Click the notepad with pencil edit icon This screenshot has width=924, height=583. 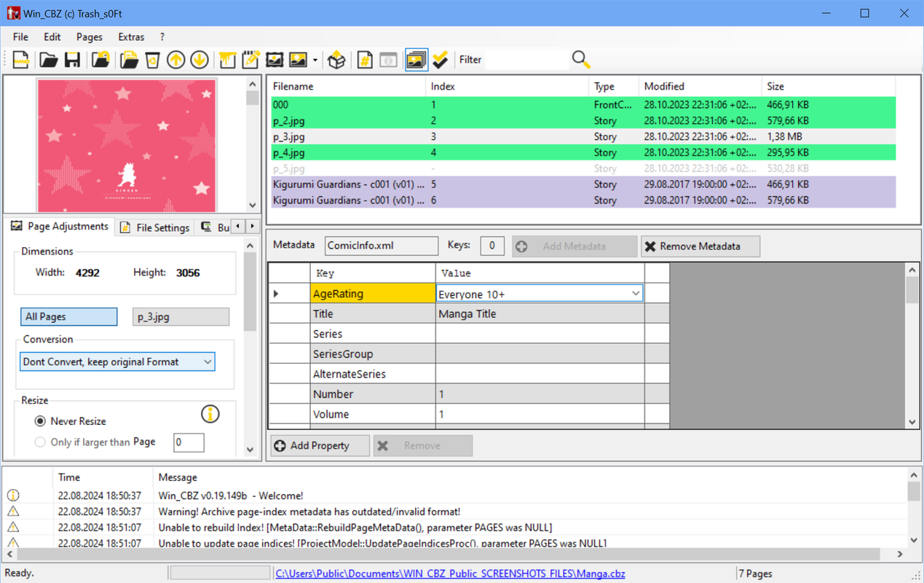tap(250, 60)
